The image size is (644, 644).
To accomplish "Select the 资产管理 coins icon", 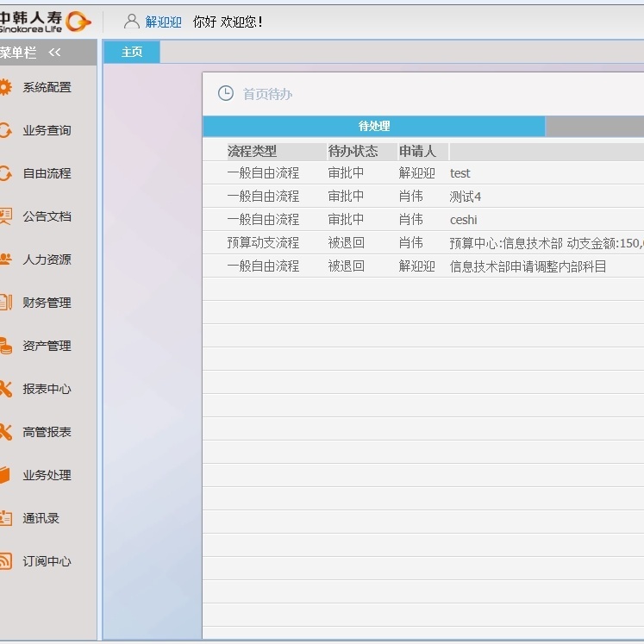I will [5, 346].
